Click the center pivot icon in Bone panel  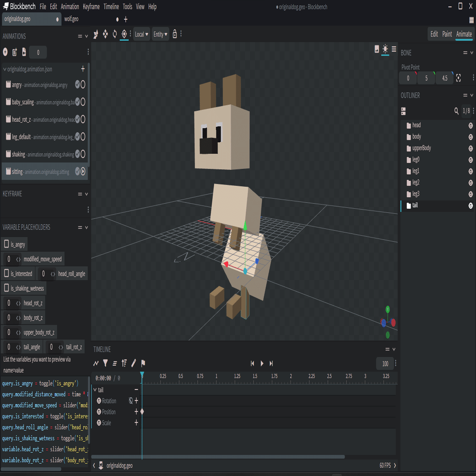(459, 78)
